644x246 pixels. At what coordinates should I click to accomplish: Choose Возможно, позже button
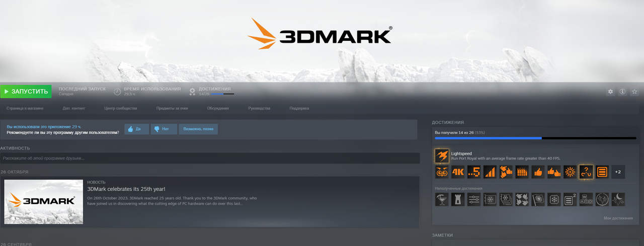198,129
